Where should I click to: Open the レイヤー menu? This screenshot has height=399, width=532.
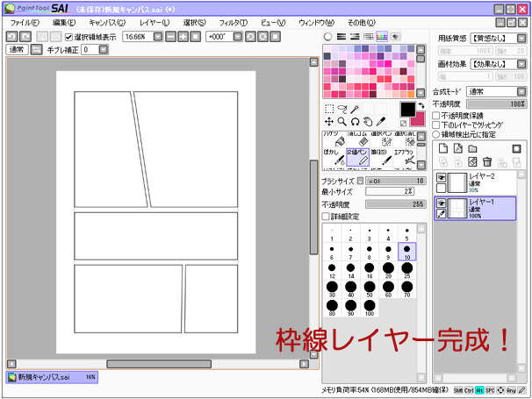(155, 23)
